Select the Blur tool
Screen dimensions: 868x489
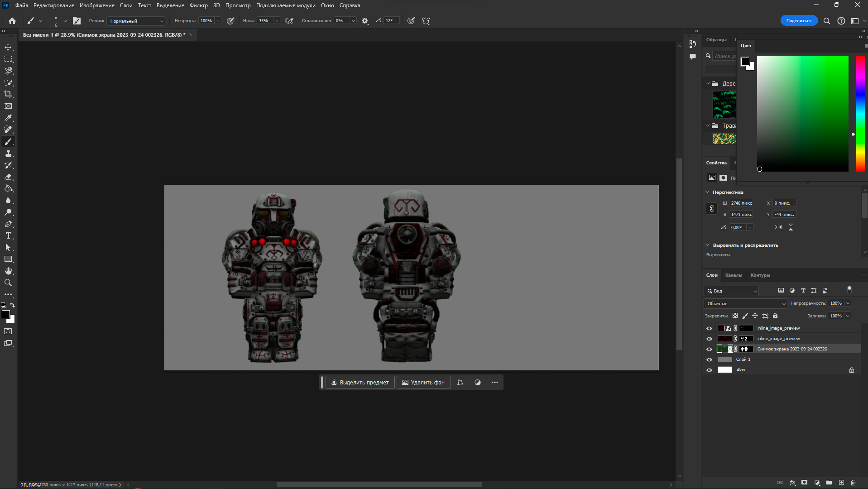point(8,200)
